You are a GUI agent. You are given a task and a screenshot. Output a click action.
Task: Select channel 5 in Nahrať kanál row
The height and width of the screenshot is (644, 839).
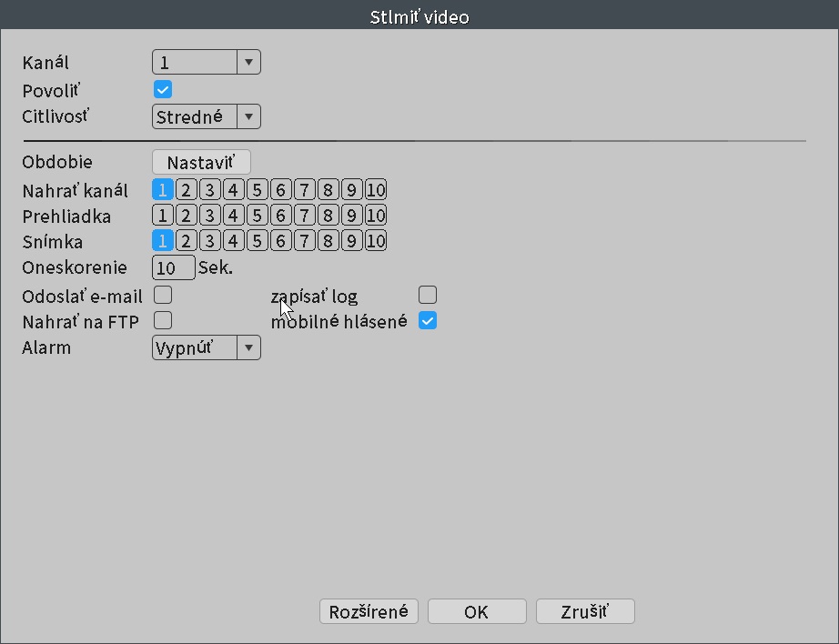[257, 190]
